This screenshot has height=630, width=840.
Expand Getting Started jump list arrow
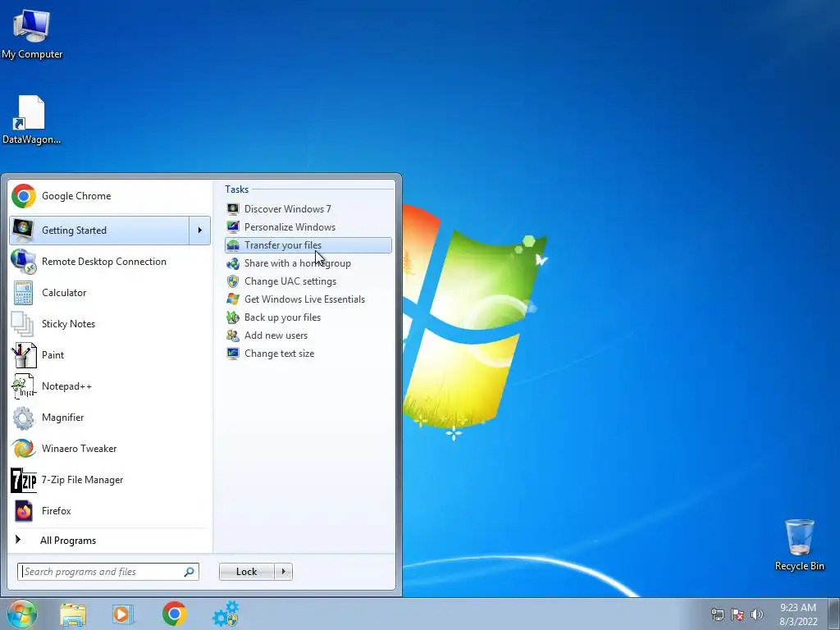(200, 231)
